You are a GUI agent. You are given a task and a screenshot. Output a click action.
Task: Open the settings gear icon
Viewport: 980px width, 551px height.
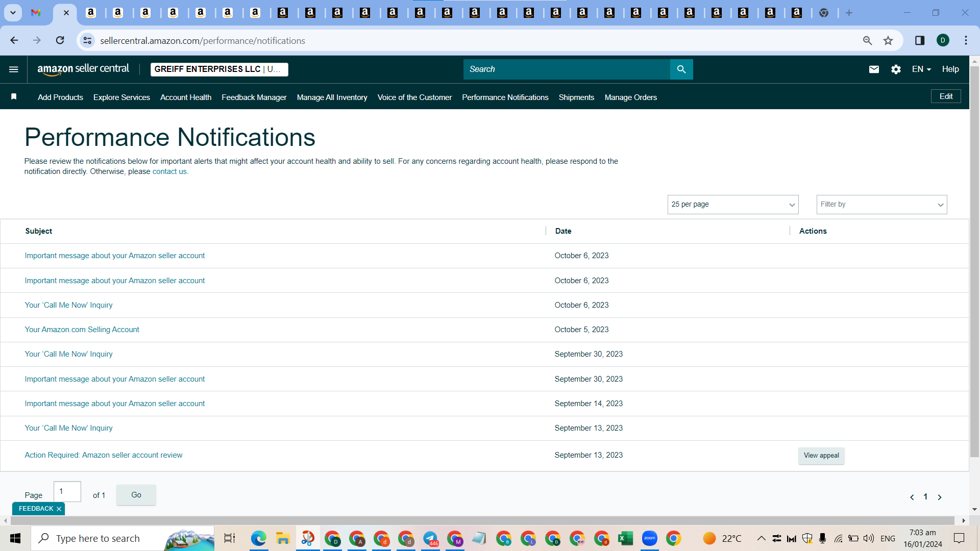[x=896, y=69]
